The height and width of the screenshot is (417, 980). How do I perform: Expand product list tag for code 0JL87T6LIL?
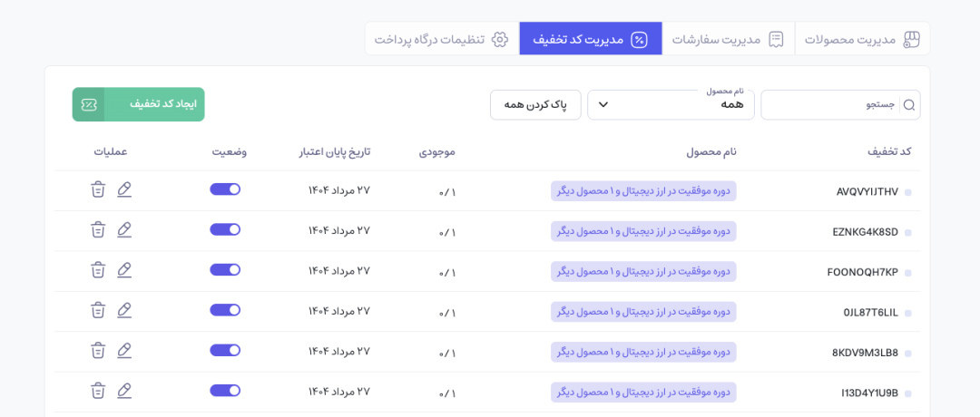coord(643,311)
